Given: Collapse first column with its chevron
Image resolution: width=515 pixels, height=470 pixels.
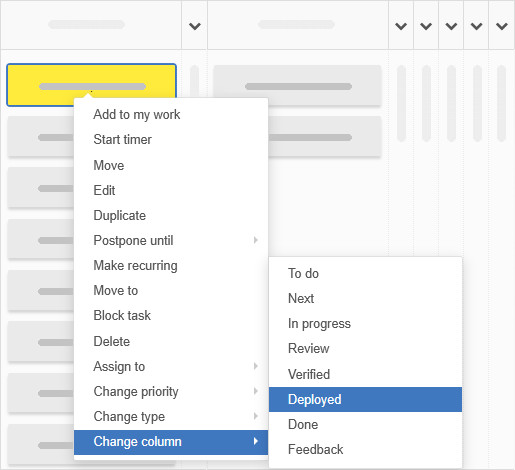Looking at the screenshot, I should [195, 26].
